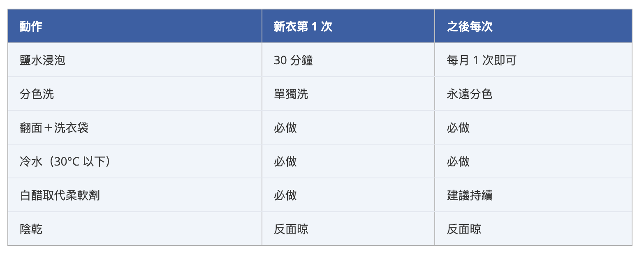The width and height of the screenshot is (644, 257).
Task: Select the 陰乾 row label
Action: [x=31, y=229]
